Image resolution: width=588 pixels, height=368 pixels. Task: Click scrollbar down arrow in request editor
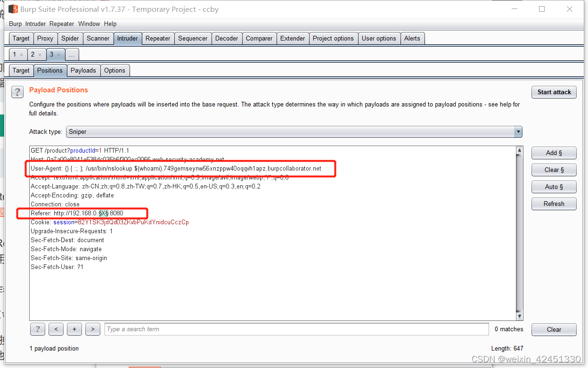pyautogui.click(x=519, y=316)
